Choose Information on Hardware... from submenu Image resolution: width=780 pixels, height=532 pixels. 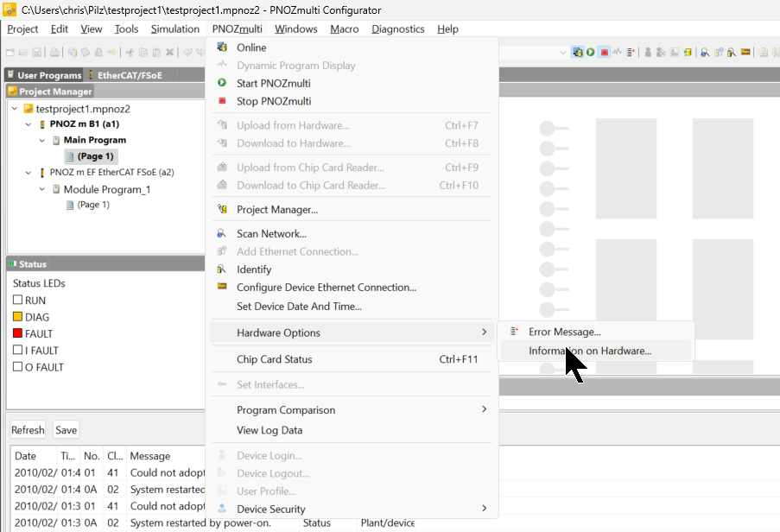tap(595, 351)
